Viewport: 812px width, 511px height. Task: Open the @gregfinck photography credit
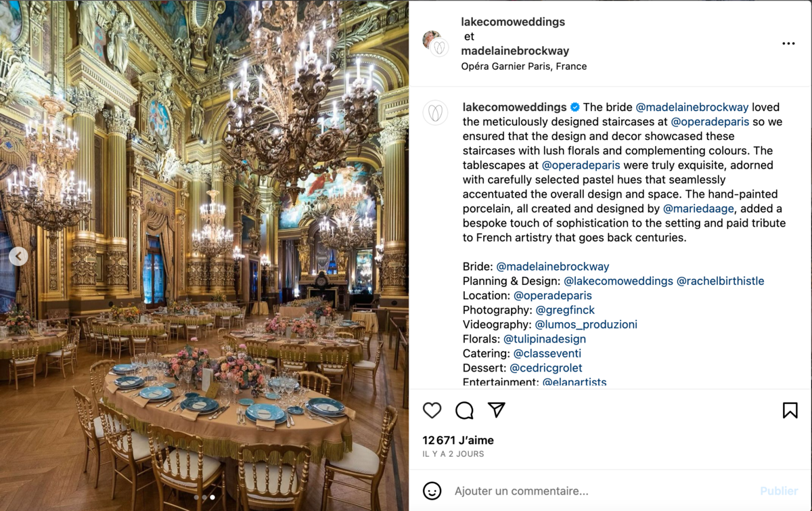565,310
